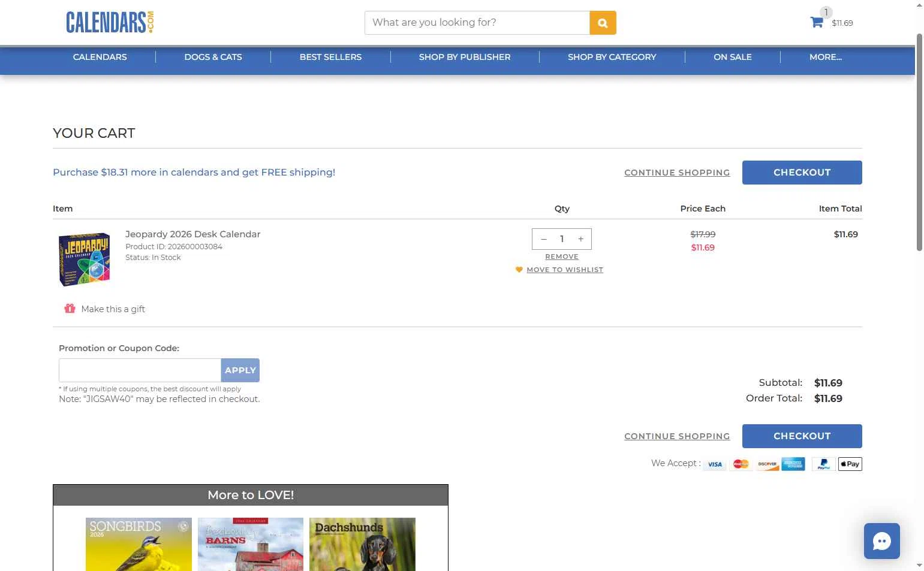The width and height of the screenshot is (924, 571).
Task: Click the PayPal payment icon
Action: 824,464
